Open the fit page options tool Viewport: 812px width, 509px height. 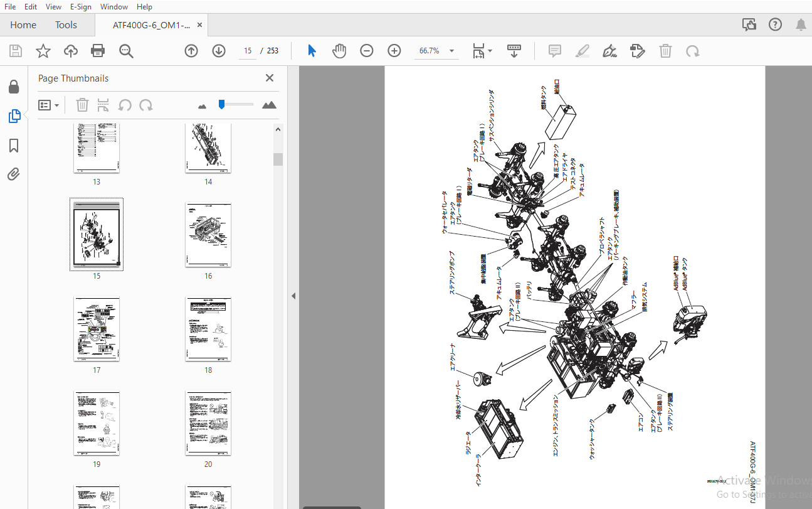(482, 51)
